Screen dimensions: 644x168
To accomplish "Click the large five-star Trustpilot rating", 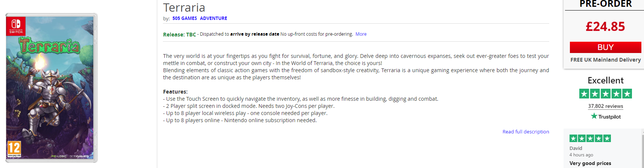I will 605,94.
